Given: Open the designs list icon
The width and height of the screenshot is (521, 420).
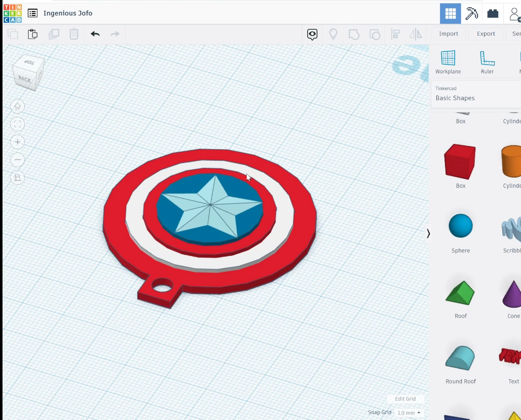Looking at the screenshot, I should point(33,13).
